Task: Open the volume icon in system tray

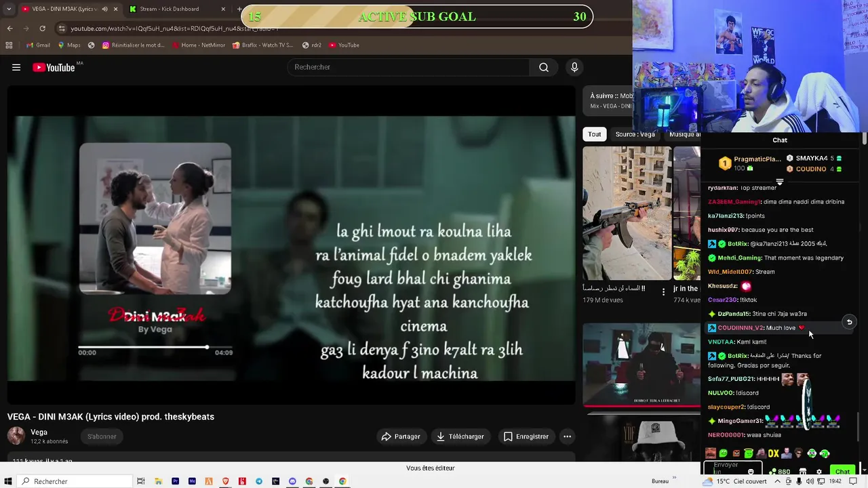Action: tap(810, 481)
